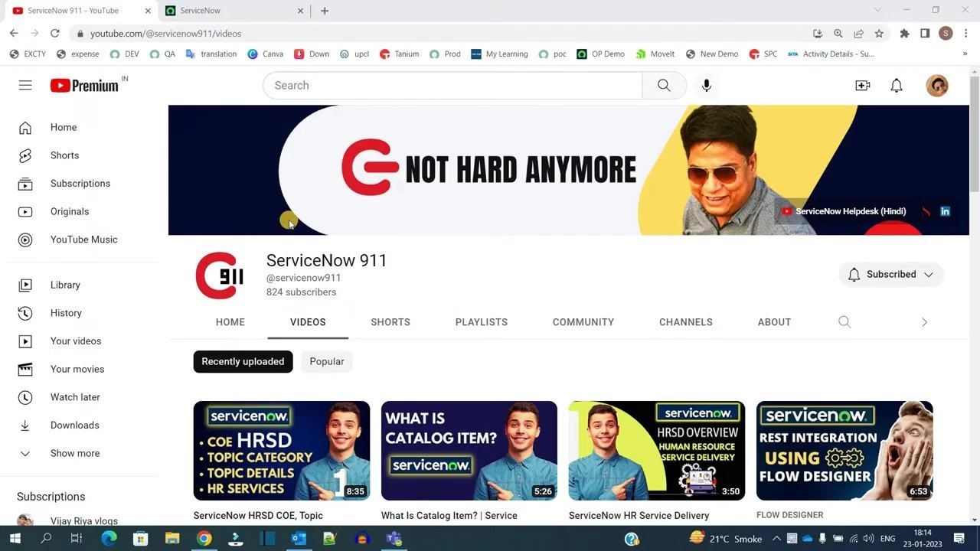Switch to the SHORTS channel tab
Viewport: 980px width, 551px height.
(390, 322)
